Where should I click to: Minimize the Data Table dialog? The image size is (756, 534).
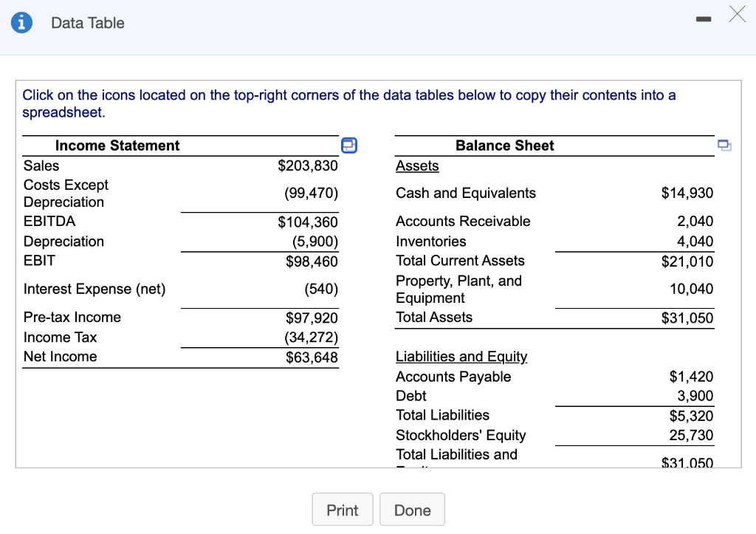(704, 19)
